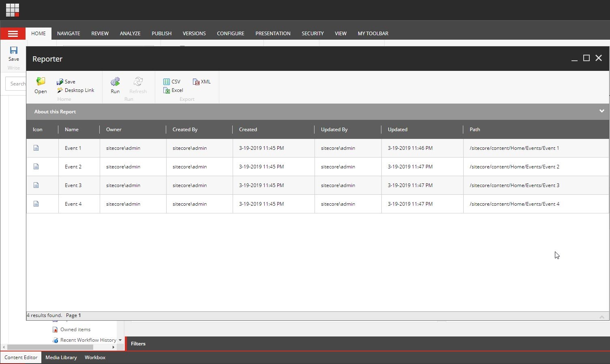610x364 pixels.
Task: Save the report from the Reporter toolbar
Action: pos(66,81)
